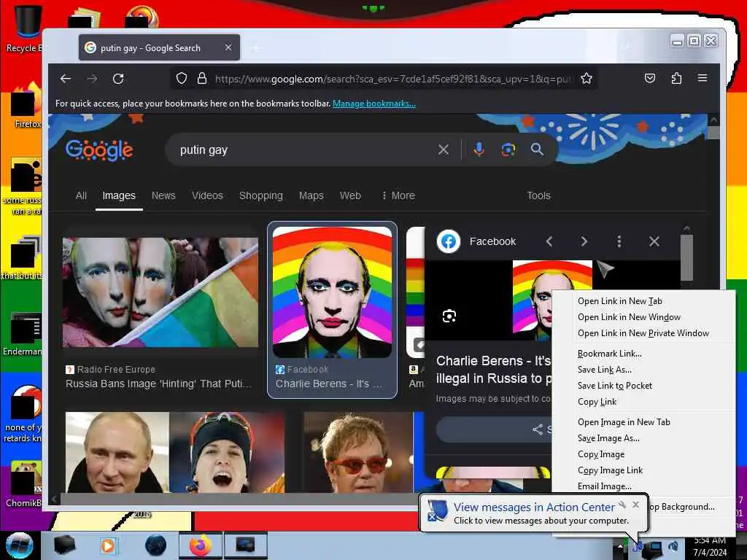The width and height of the screenshot is (747, 560).
Task: Open the tracking protection shield icon
Action: [x=182, y=79]
